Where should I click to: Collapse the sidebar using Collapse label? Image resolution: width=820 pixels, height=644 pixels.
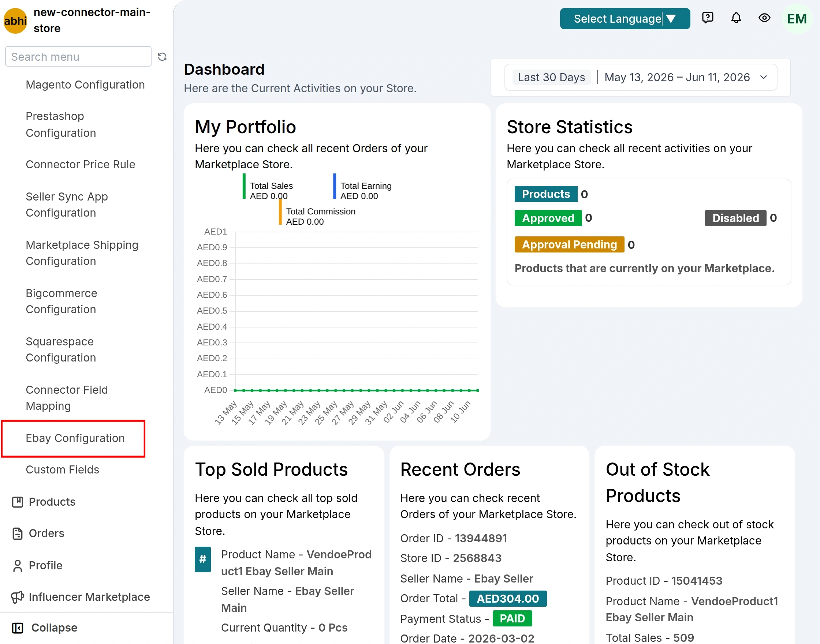coord(54,628)
